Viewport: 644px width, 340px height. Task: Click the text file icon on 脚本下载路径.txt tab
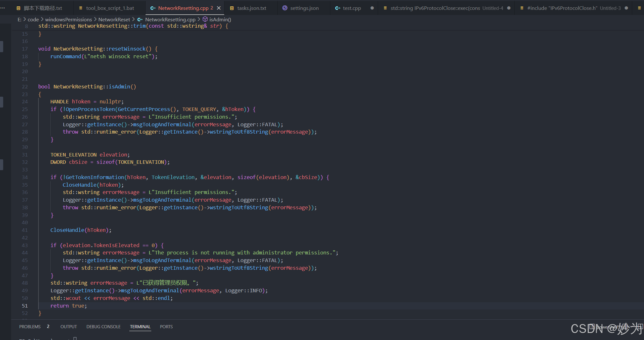[x=18, y=8]
